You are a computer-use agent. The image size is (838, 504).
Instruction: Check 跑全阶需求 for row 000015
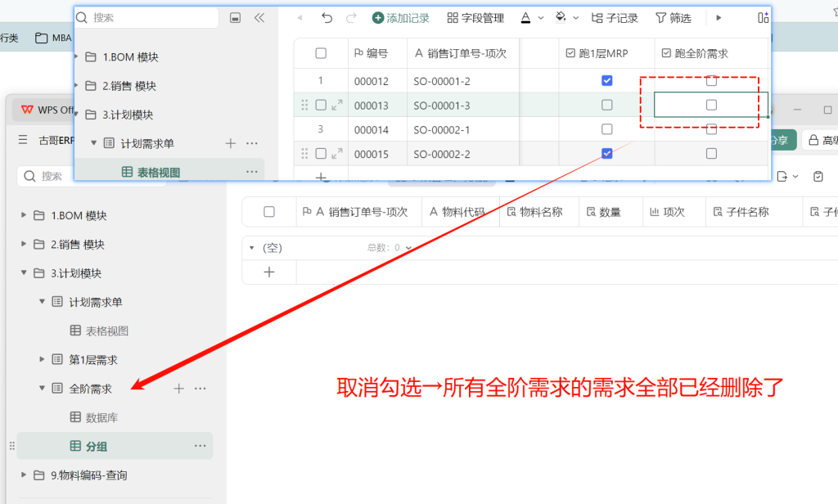point(711,154)
